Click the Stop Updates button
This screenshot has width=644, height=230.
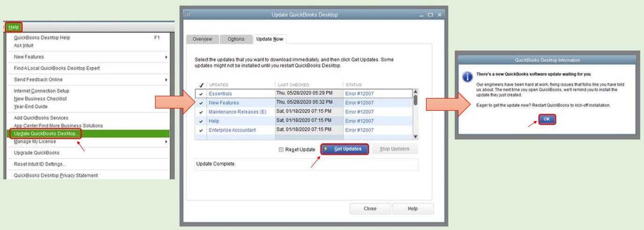coord(395,149)
